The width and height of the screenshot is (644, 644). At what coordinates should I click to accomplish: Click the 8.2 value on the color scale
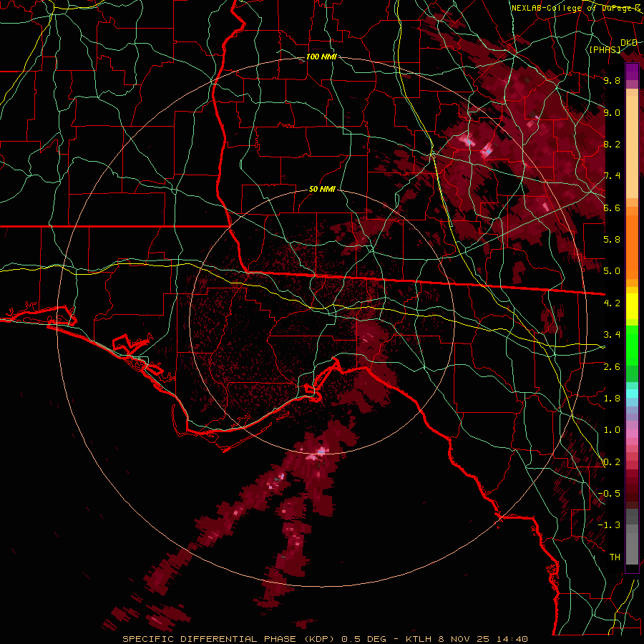[612, 144]
